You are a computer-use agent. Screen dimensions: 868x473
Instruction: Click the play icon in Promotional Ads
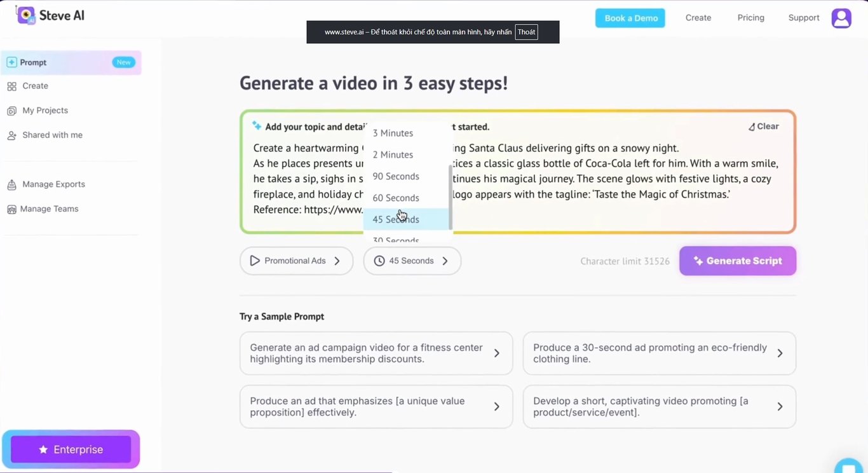(255, 261)
